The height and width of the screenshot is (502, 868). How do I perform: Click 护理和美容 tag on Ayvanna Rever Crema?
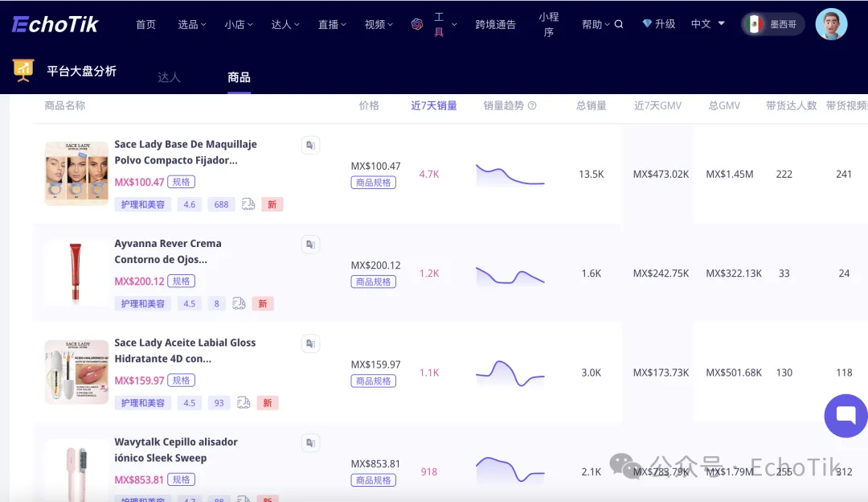pyautogui.click(x=143, y=303)
